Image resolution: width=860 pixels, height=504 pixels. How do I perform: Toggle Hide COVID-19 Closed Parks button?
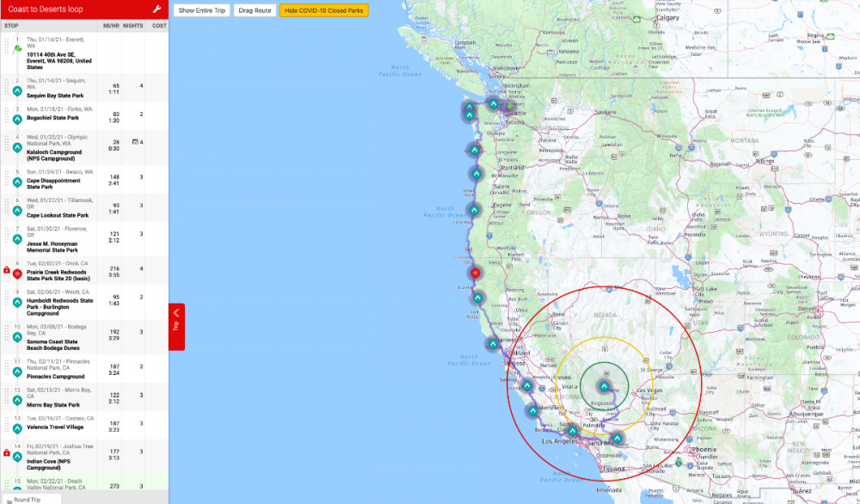click(322, 10)
